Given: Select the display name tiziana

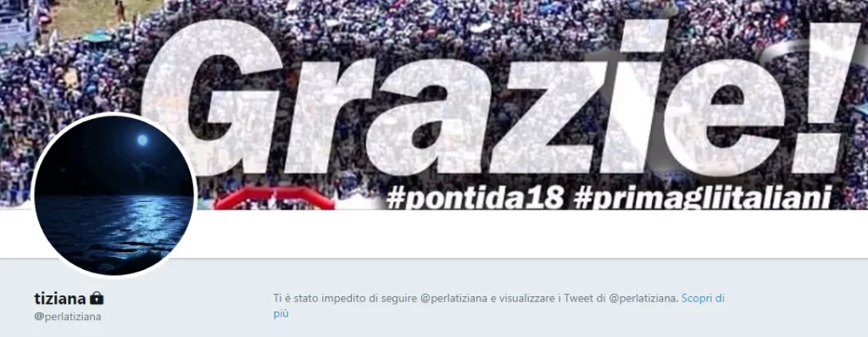Looking at the screenshot, I should point(60,299).
